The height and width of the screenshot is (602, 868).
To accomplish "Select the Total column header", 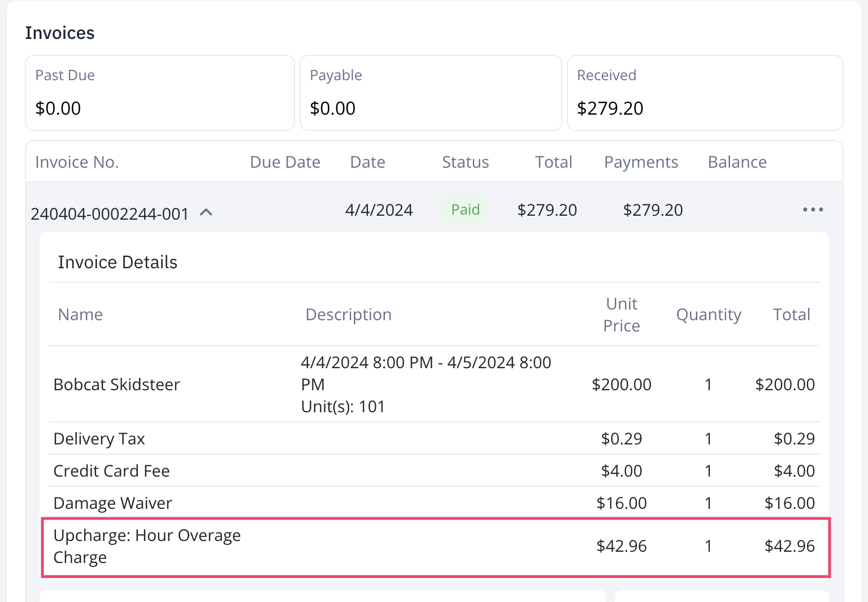I will point(553,162).
